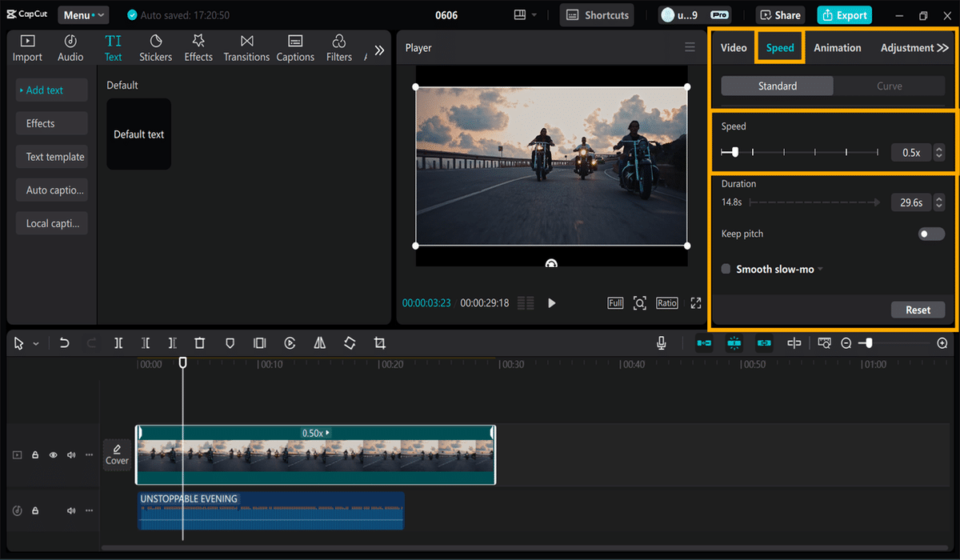Switch to the Adjustment tab
The width and height of the screenshot is (960, 560).
pos(907,48)
